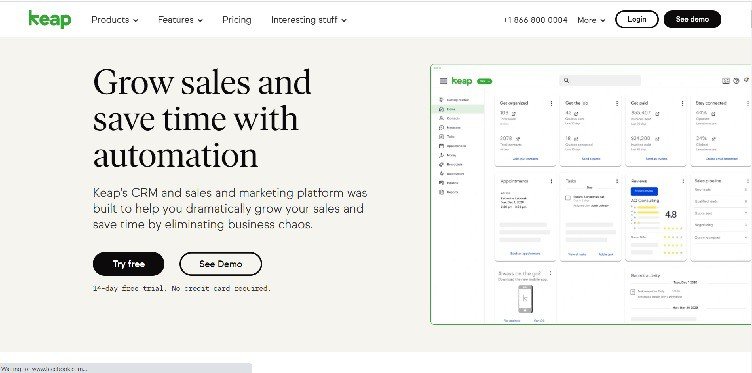Select Appointments in the dashboard sidebar

(x=452, y=146)
